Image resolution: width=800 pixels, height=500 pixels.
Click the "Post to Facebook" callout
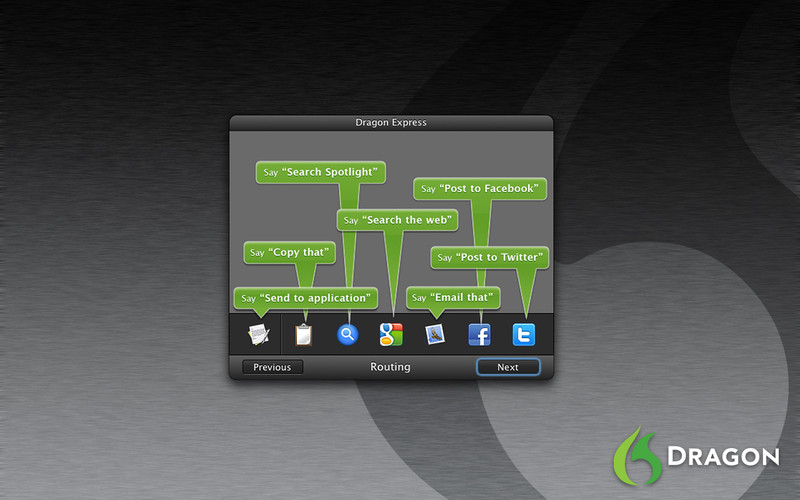(480, 188)
